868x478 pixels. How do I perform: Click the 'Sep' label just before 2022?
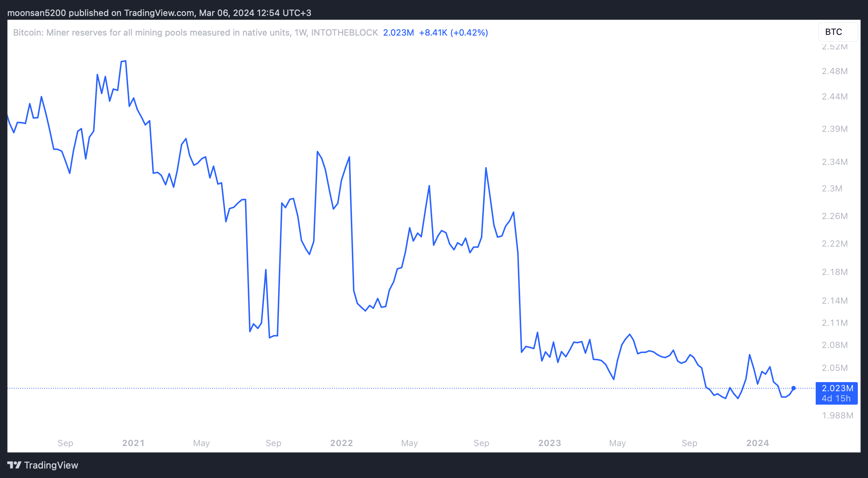click(x=273, y=443)
